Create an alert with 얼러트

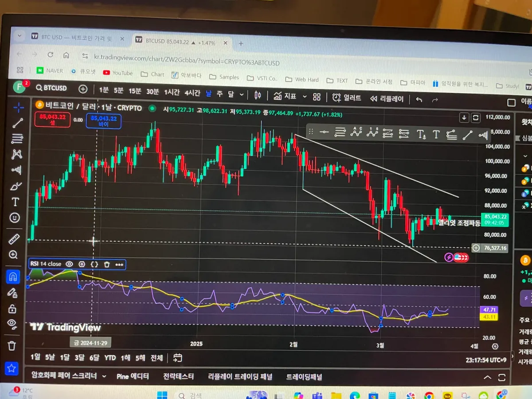[347, 98]
